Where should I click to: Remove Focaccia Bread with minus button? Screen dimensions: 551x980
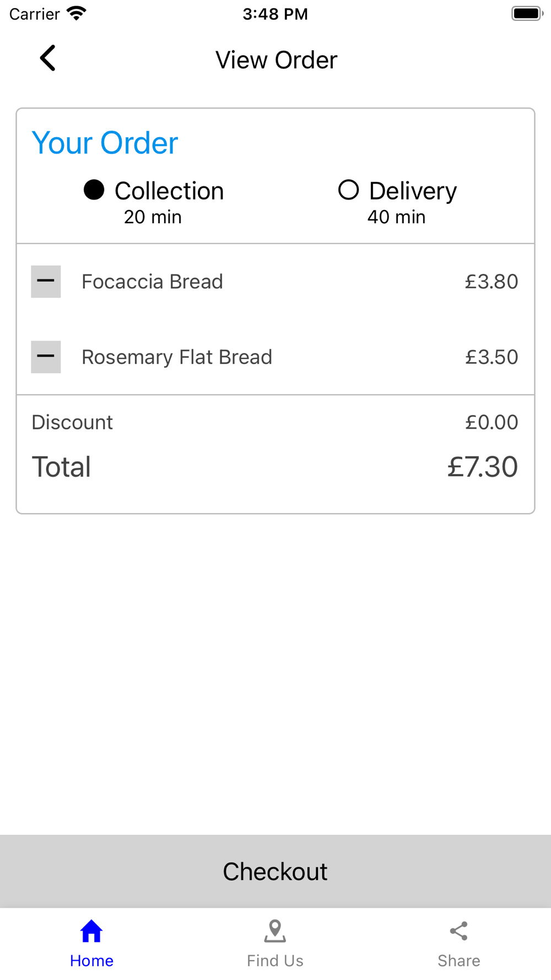(46, 281)
